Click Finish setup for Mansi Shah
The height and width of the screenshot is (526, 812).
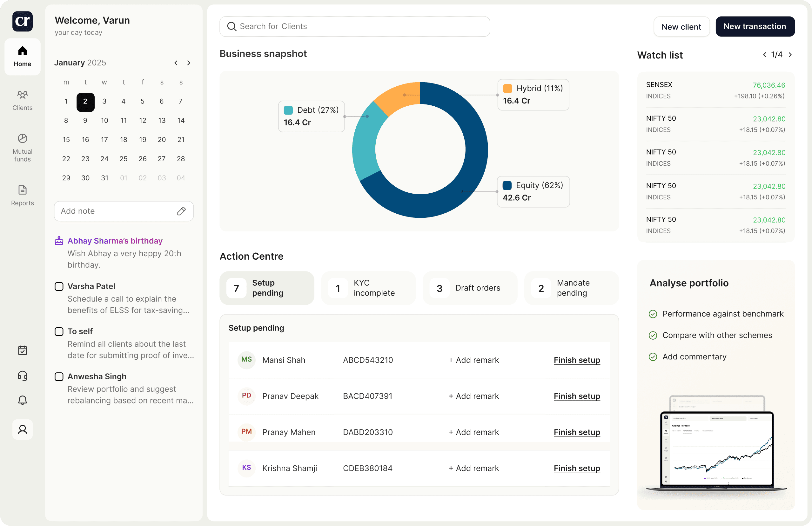pos(577,360)
